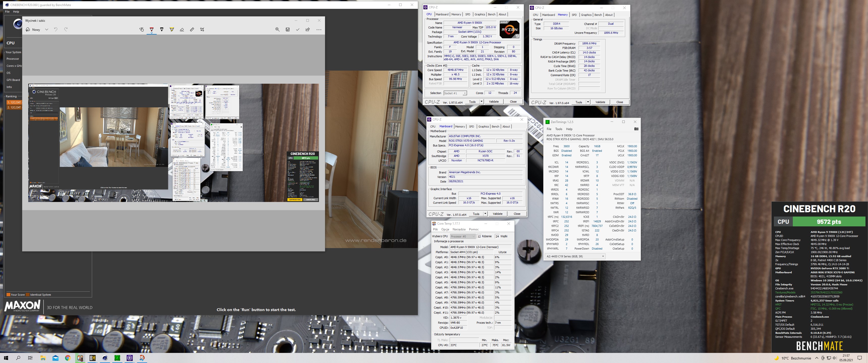Open the Opcje menu in Core Temp

(445, 229)
